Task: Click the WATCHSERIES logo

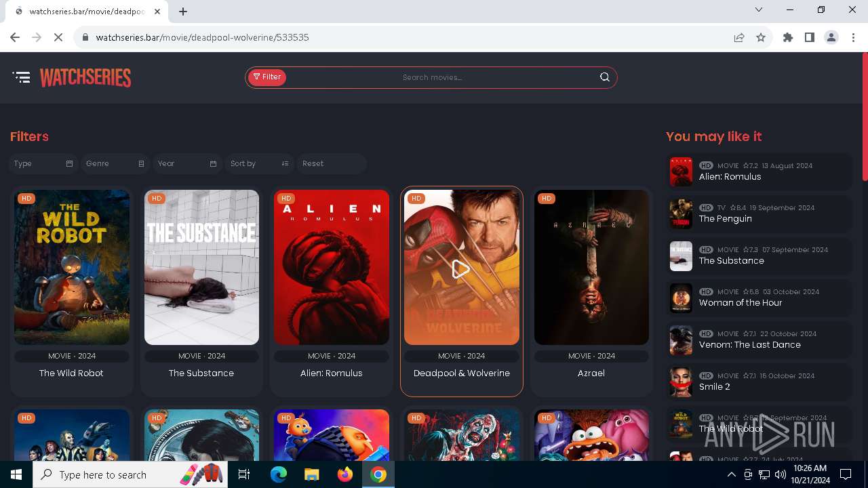Action: point(85,77)
